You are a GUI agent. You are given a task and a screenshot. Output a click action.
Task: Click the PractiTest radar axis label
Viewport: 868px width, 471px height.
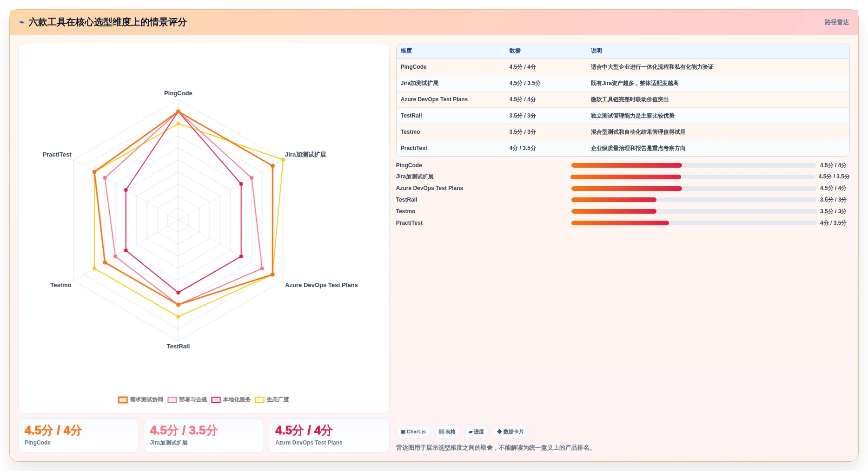click(x=57, y=155)
